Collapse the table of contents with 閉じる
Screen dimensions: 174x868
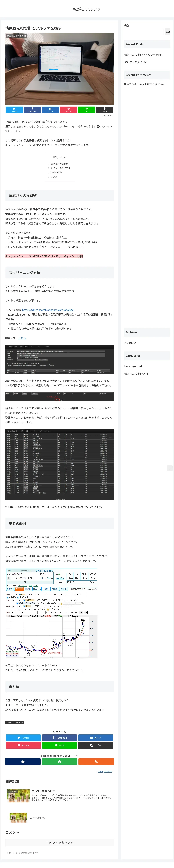tap(63, 157)
